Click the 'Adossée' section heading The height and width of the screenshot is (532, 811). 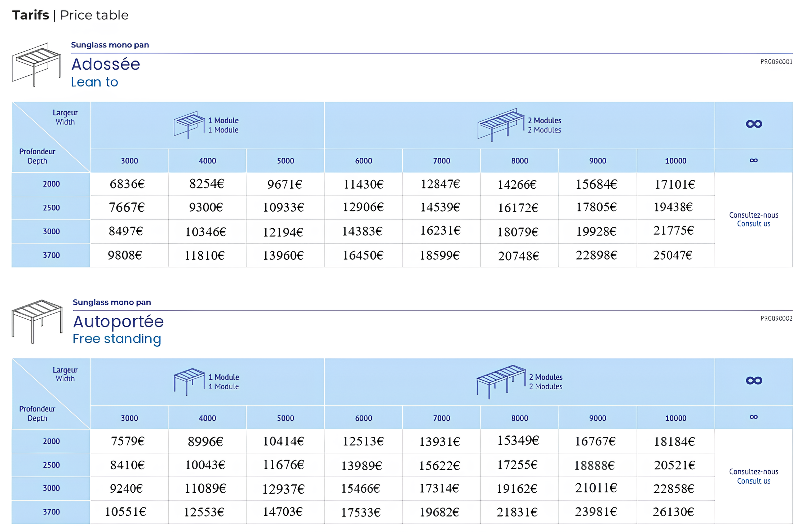coord(106,64)
